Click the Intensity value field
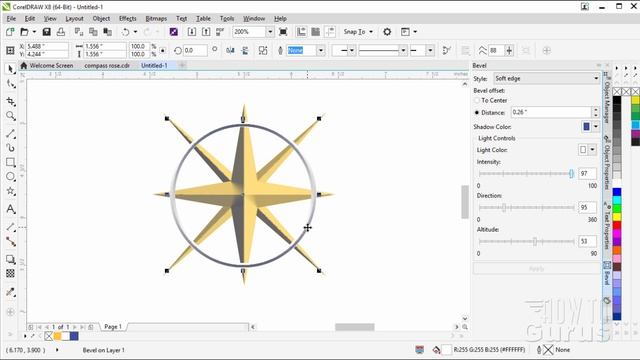This screenshot has height=360, width=640. 587,174
